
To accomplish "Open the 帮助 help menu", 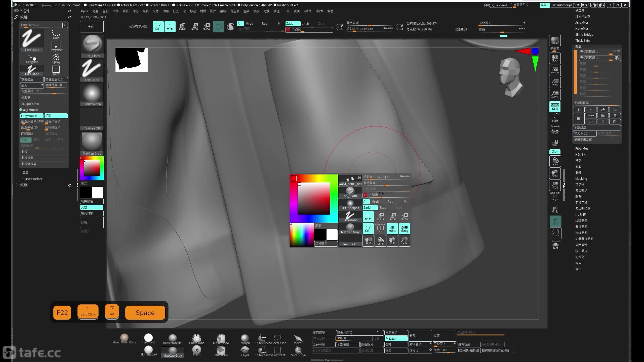I will (330, 11).
